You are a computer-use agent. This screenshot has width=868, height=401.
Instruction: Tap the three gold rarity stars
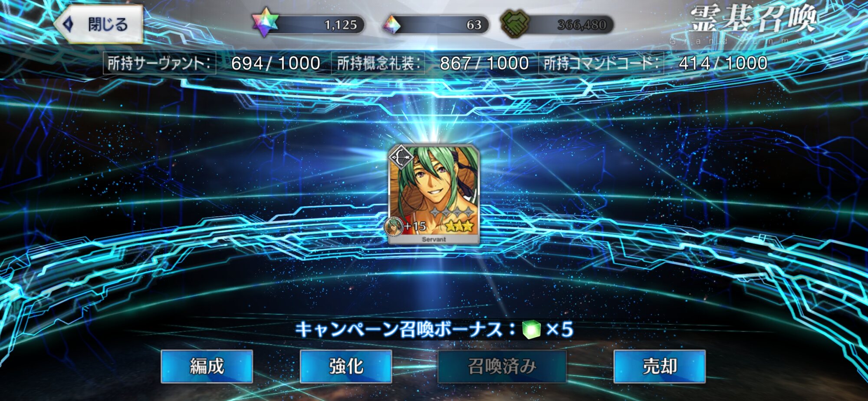tap(459, 226)
